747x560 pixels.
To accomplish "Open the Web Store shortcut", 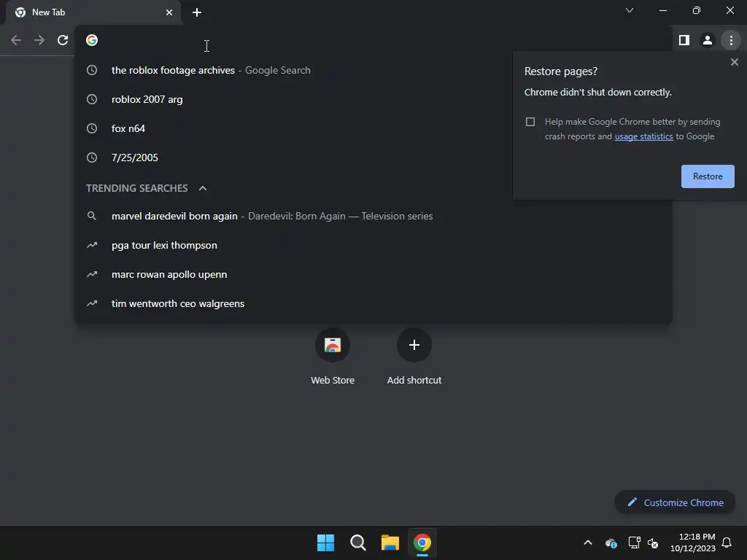I will (x=333, y=356).
